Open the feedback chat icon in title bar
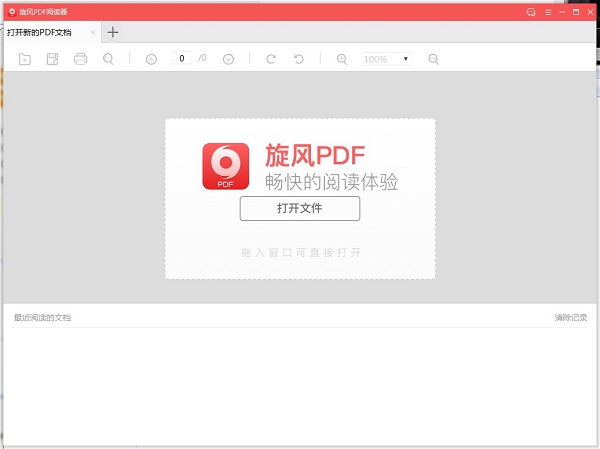 [x=531, y=12]
